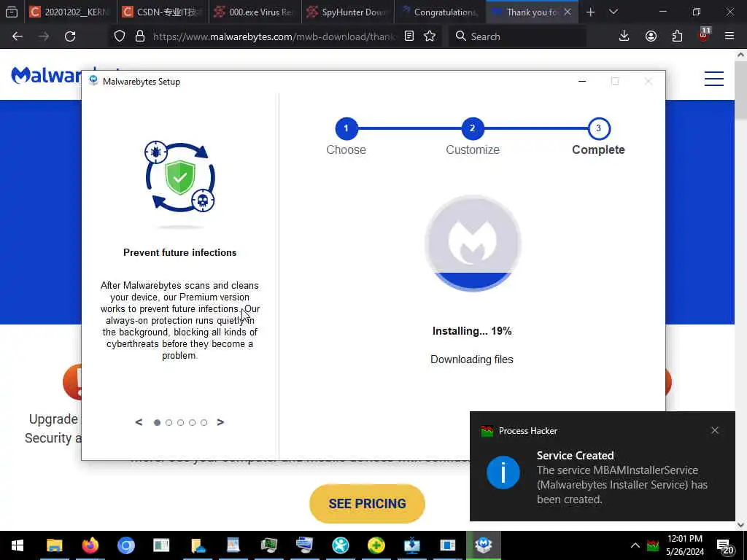Click the Malwarebytes install progress circle
Image resolution: width=747 pixels, height=560 pixels.
pyautogui.click(x=473, y=244)
